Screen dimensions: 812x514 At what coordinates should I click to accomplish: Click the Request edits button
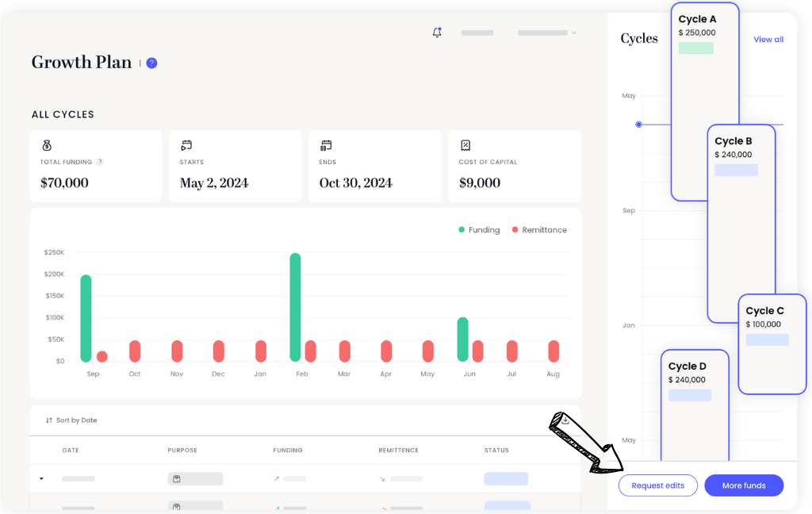click(x=657, y=485)
